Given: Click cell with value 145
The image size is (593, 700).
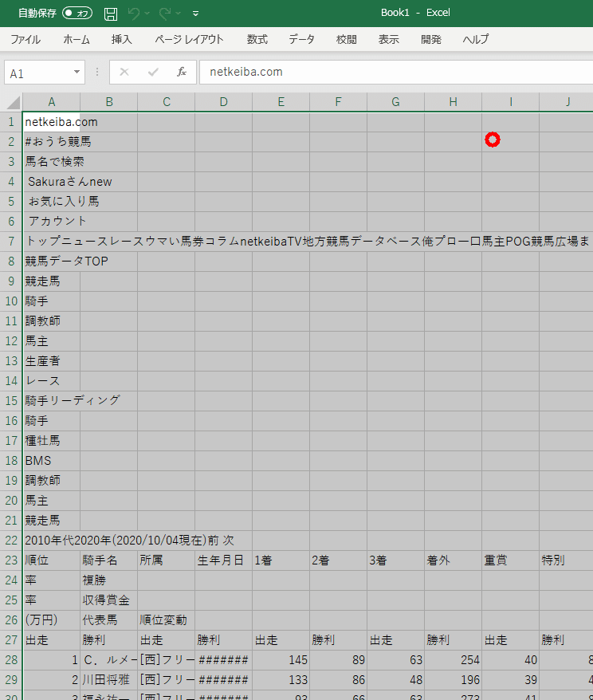Looking at the screenshot, I should (281, 660).
